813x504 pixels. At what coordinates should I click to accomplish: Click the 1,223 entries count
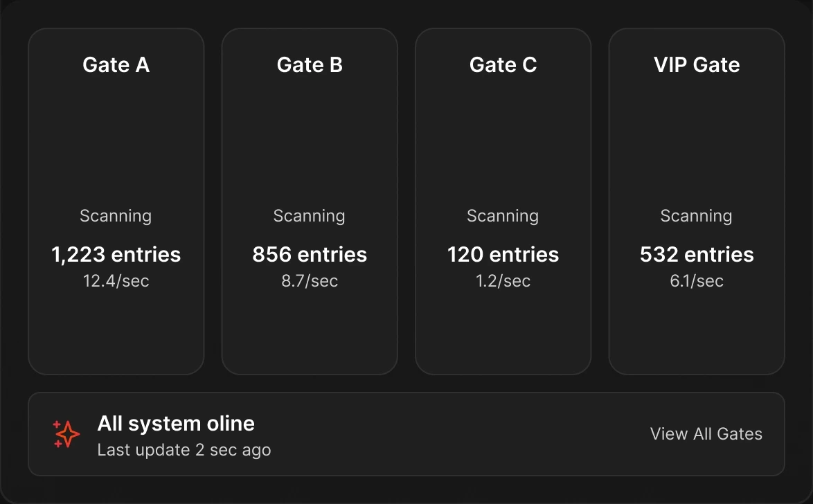pyautogui.click(x=116, y=255)
